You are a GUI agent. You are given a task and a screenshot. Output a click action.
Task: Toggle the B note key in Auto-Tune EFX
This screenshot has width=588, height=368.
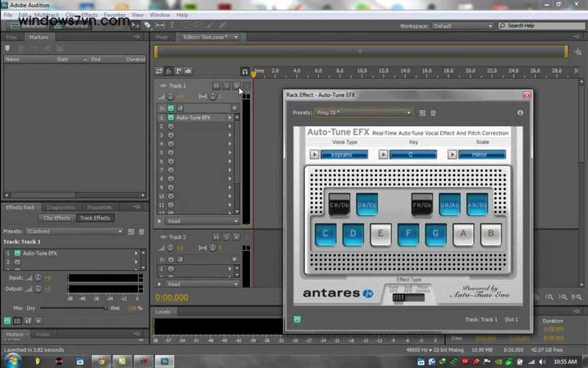[491, 234]
